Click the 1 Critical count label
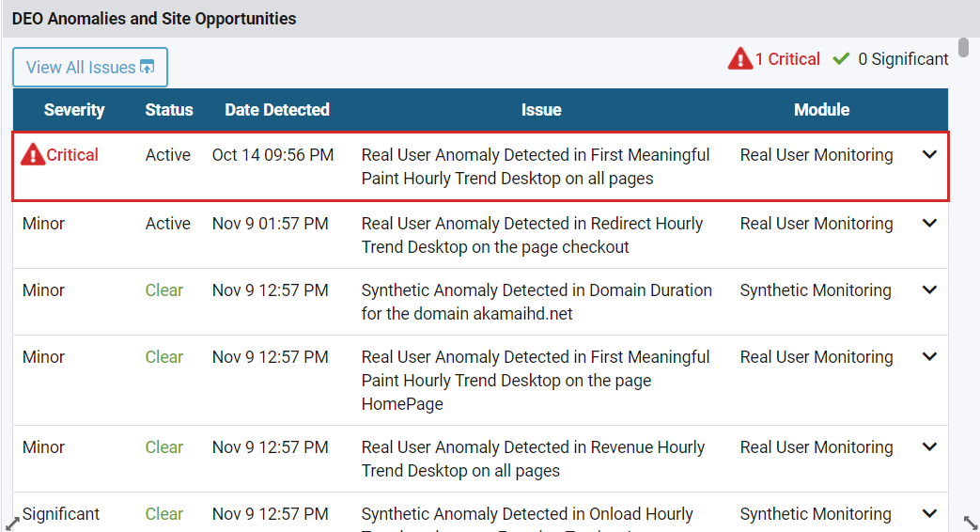980x532 pixels. [787, 59]
